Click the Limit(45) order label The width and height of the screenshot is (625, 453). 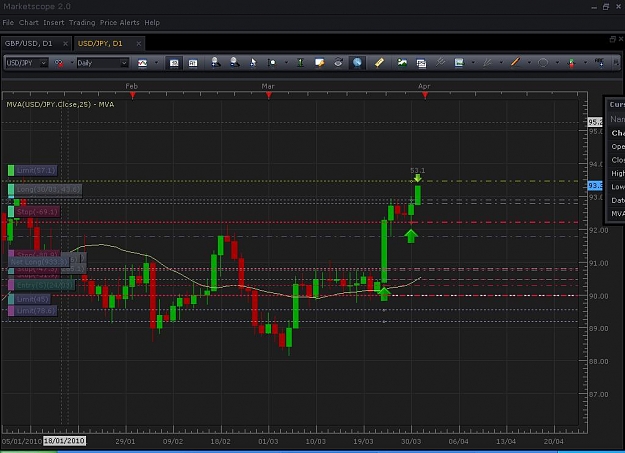(29, 299)
